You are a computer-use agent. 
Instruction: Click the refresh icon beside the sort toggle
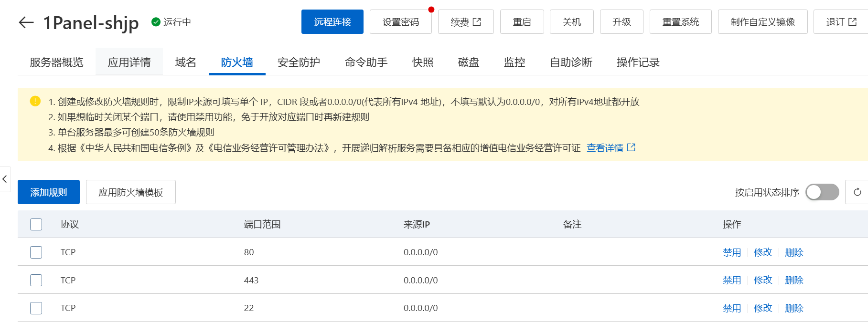(857, 192)
